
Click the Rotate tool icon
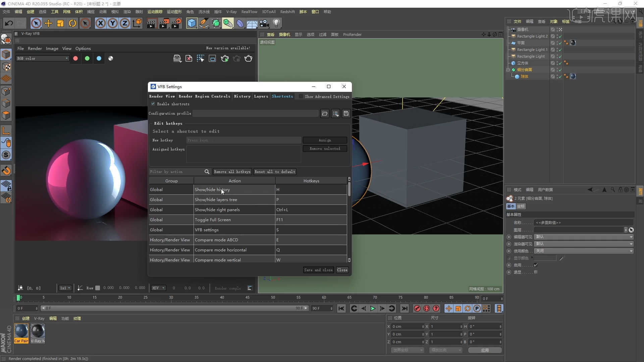click(x=72, y=23)
